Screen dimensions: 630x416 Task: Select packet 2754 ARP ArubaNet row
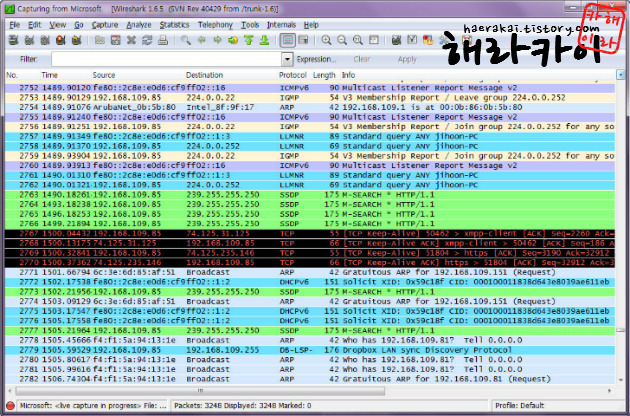click(x=310, y=107)
